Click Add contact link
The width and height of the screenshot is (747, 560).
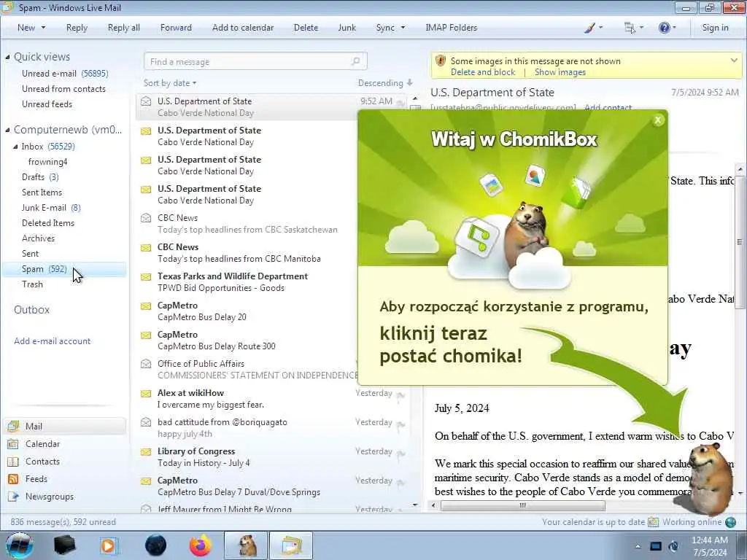(x=608, y=107)
